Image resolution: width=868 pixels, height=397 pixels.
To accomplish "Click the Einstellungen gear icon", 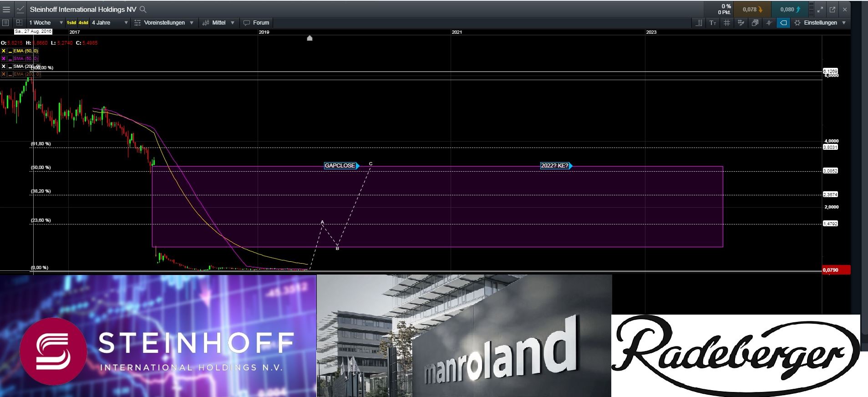I will coord(797,23).
